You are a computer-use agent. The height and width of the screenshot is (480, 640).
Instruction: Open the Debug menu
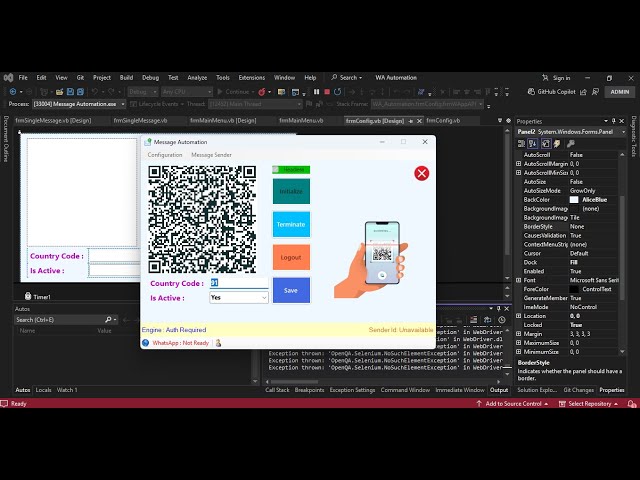150,78
